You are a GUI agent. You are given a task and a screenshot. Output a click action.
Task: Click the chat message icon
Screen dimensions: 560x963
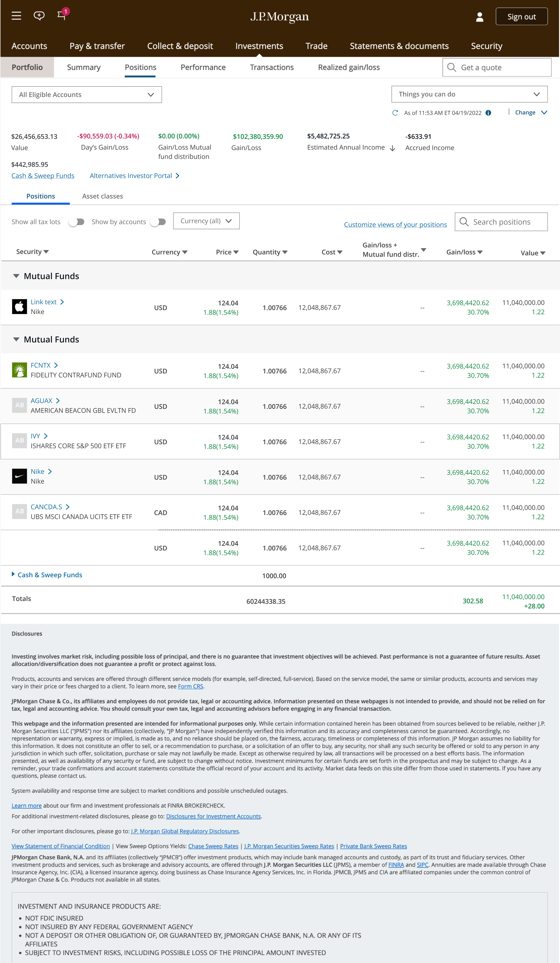pyautogui.click(x=39, y=16)
